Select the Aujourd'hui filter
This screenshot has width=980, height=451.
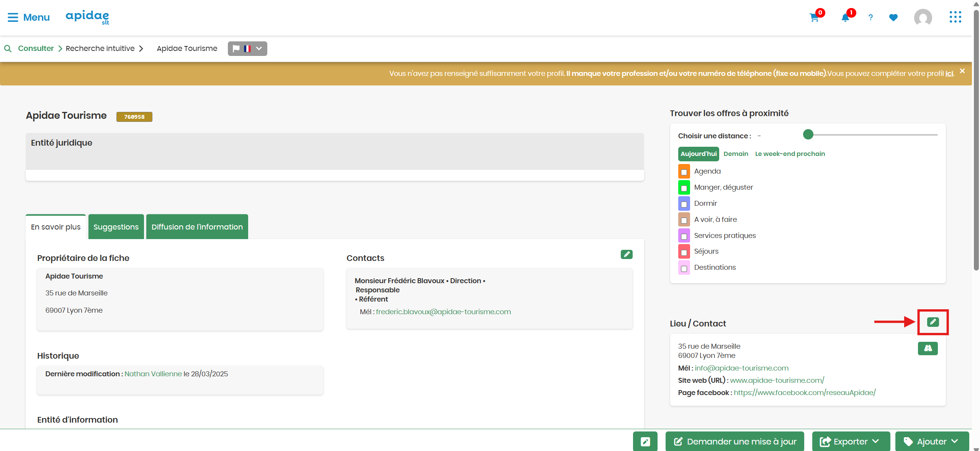[699, 154]
